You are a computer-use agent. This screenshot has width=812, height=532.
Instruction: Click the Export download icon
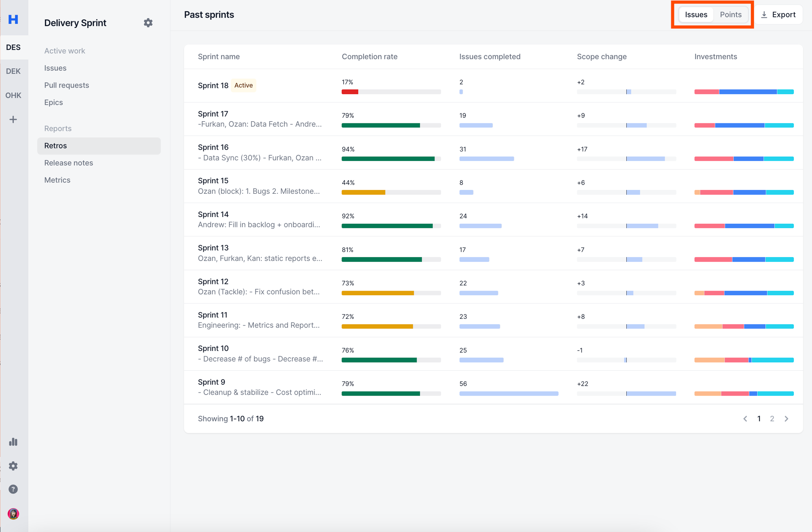(x=764, y=15)
